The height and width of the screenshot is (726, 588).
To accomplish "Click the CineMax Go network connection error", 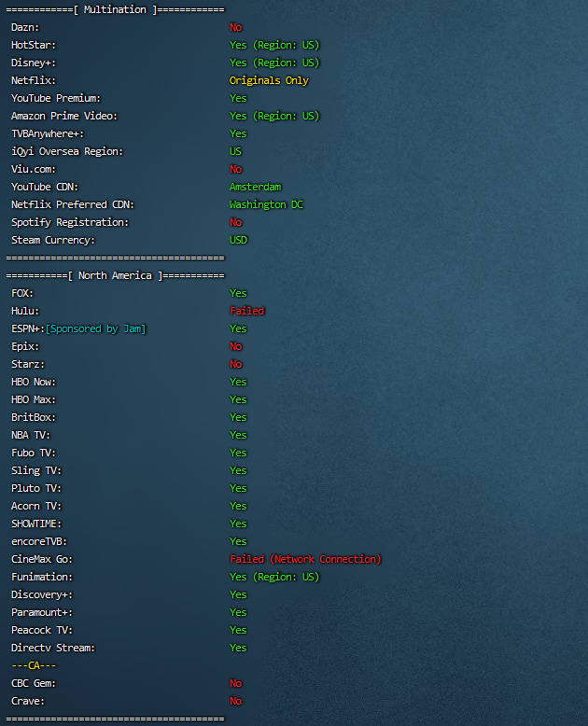I will (x=305, y=559).
